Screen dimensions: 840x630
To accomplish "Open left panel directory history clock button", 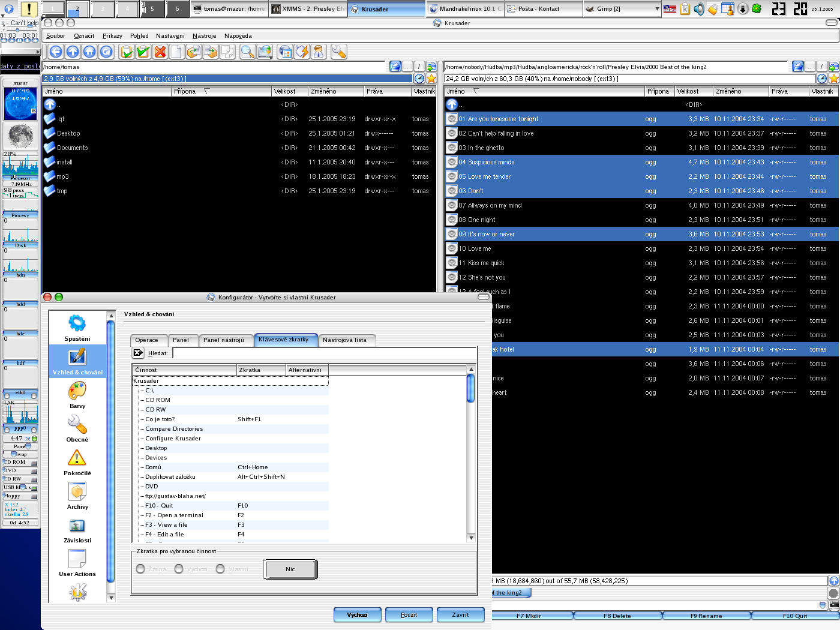I will pyautogui.click(x=419, y=79).
